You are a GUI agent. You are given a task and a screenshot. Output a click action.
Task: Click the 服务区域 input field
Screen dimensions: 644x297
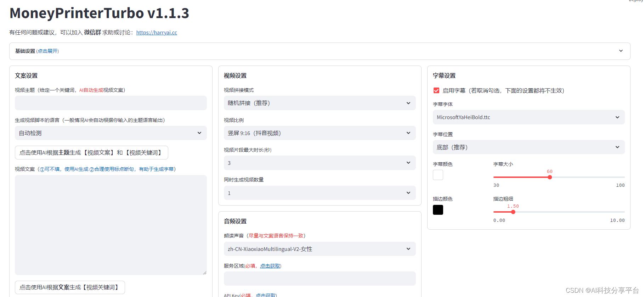tap(320, 279)
